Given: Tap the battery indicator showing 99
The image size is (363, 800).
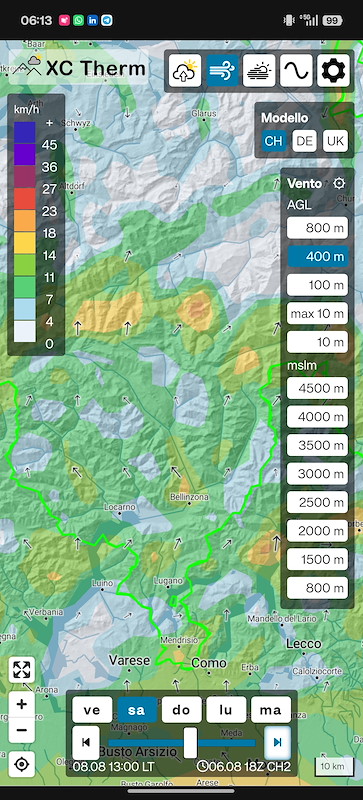Looking at the screenshot, I should [332, 20].
